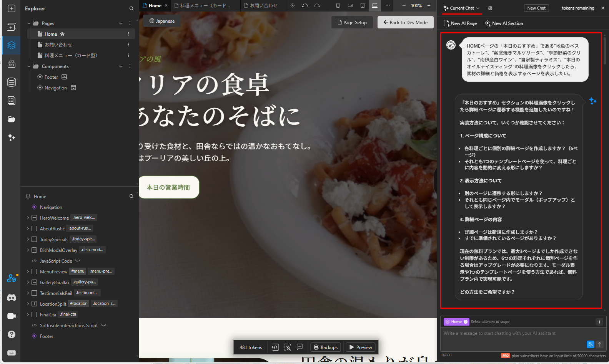Image resolution: width=609 pixels, height=364 pixels.
Task: Open the video tutorials camera icon
Action: point(12,316)
